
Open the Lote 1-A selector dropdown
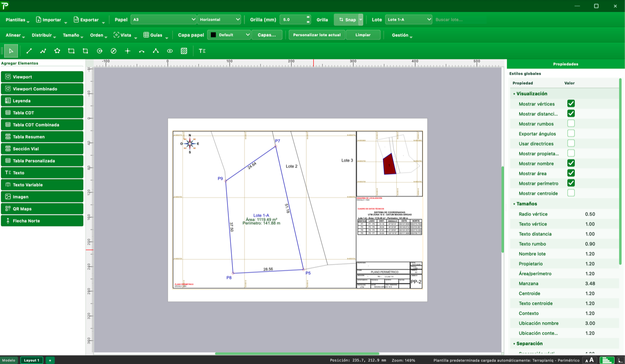[409, 20]
